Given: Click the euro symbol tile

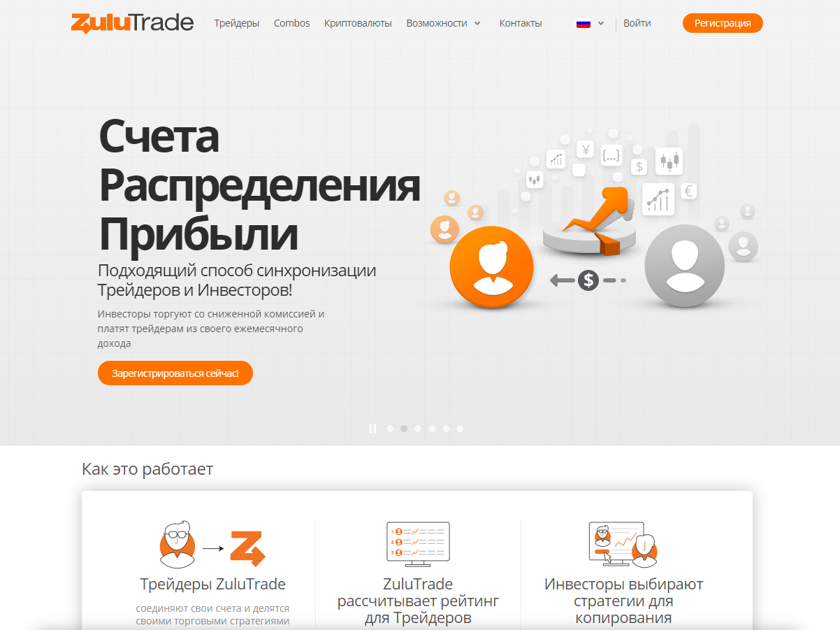Looking at the screenshot, I should click(x=688, y=191).
